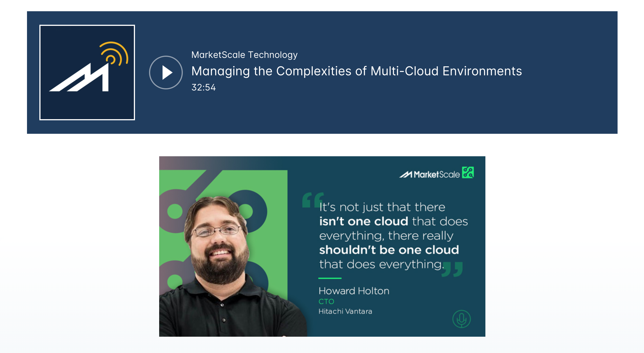Click the bold "shouldn't be one cloud" text

[x=389, y=250]
